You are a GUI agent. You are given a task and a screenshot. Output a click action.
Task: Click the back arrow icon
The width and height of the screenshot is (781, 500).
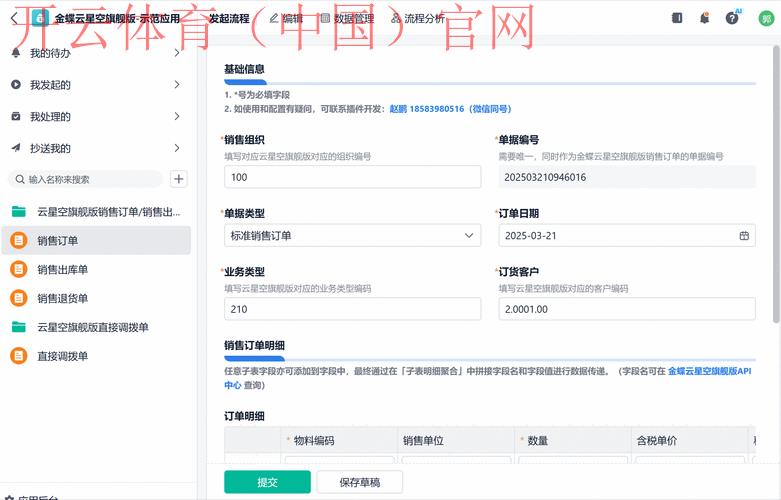[x=14, y=18]
